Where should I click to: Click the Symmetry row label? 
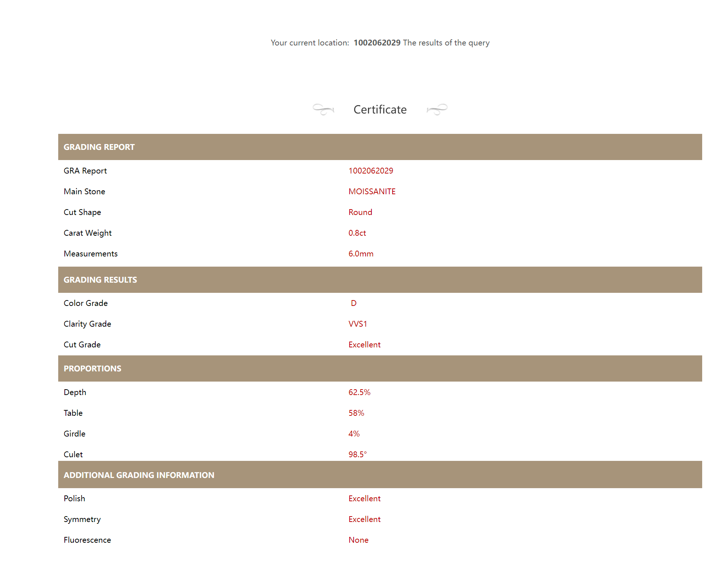[x=82, y=519]
